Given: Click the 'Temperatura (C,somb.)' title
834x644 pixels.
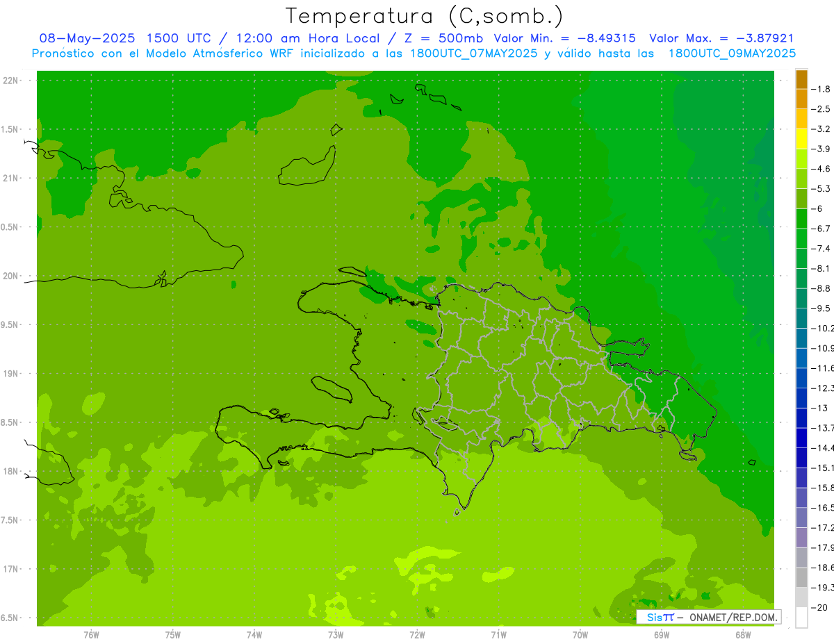Looking at the screenshot, I should (424, 15).
